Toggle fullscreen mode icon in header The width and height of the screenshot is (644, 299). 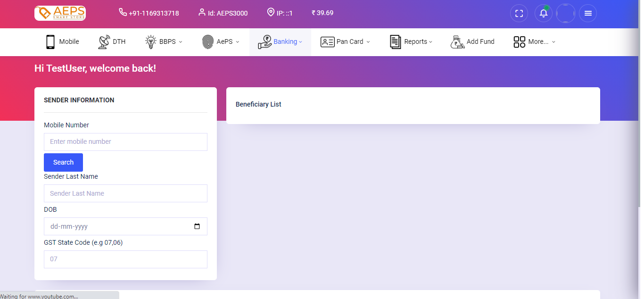coord(519,13)
